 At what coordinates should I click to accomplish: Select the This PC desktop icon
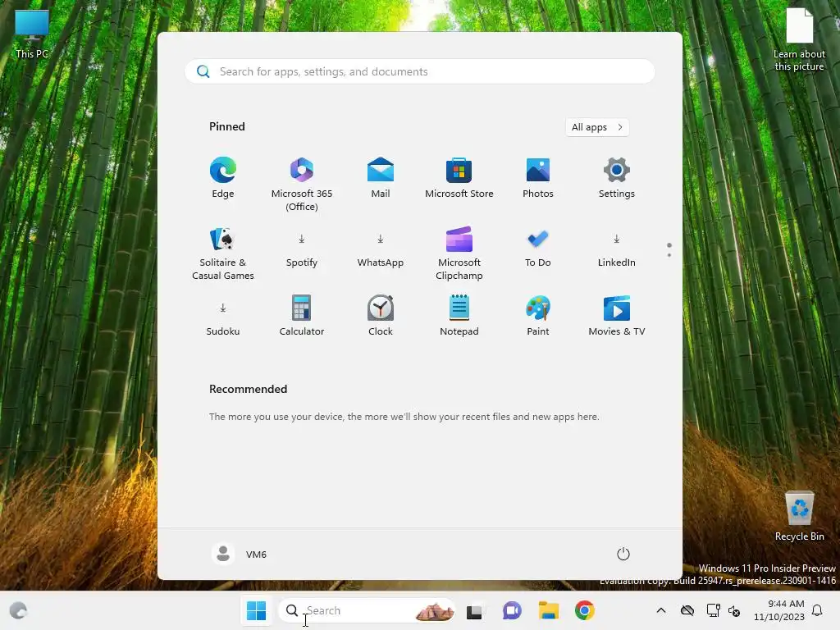32,34
